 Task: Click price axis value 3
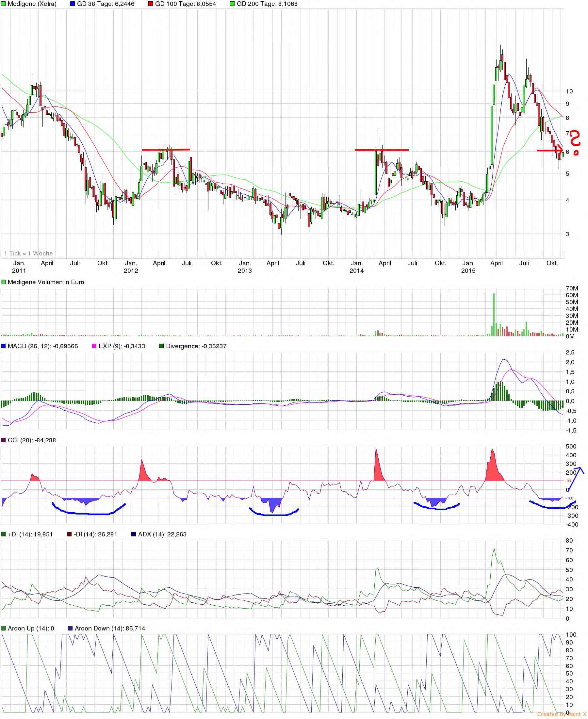(568, 234)
